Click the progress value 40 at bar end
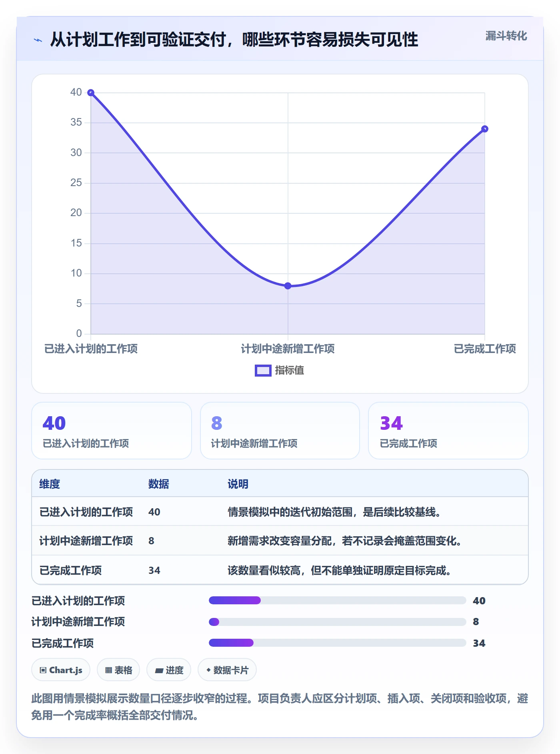This screenshot has height=754, width=560. point(479,601)
